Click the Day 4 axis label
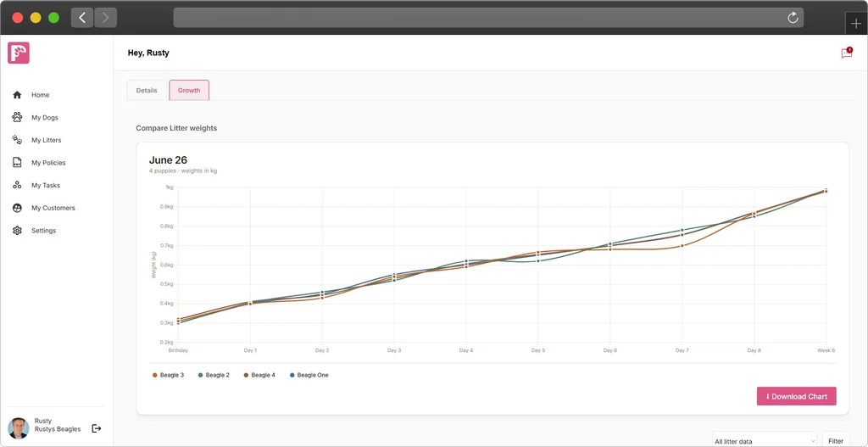The image size is (868, 447). click(466, 350)
